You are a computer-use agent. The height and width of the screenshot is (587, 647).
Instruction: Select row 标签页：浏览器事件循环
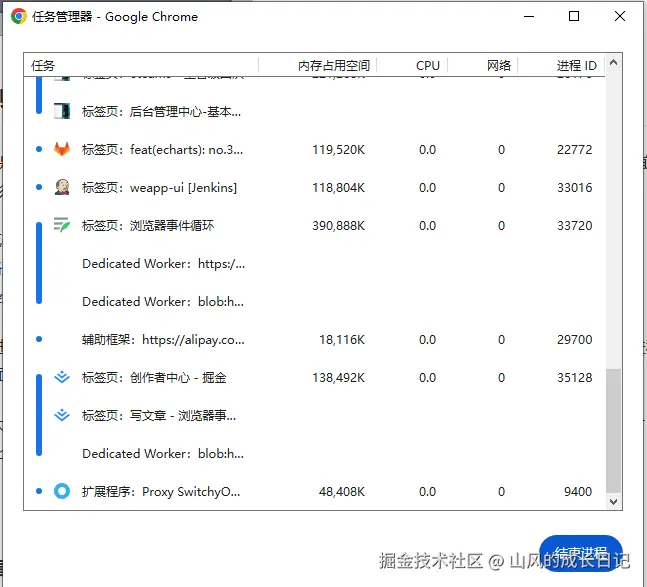tap(315, 225)
